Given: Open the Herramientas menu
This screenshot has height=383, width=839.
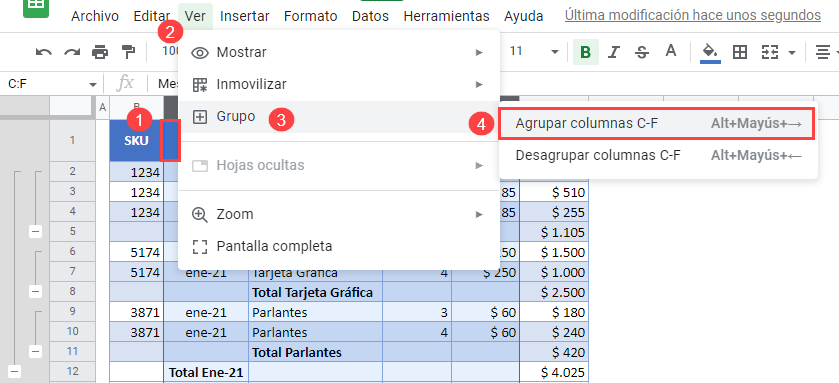Looking at the screenshot, I should (x=446, y=16).
